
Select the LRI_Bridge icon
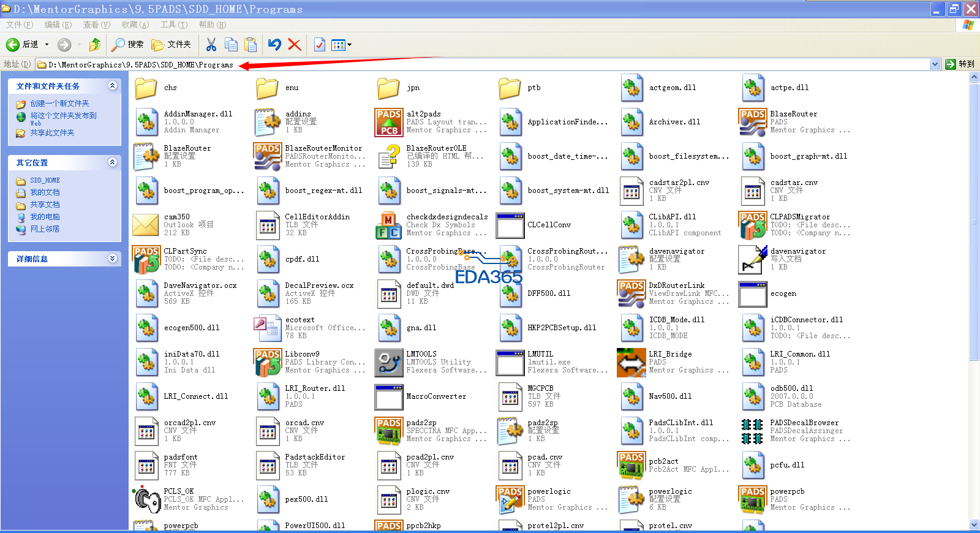(631, 362)
